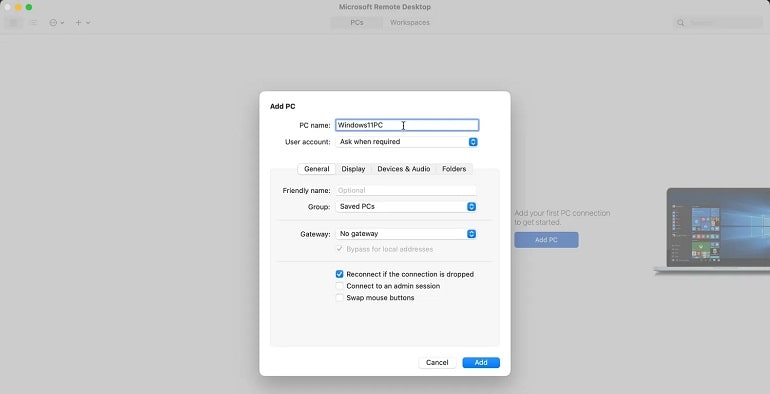Open the plus add menu in toolbar
Viewport: 770px width, 394px height.
[x=82, y=23]
